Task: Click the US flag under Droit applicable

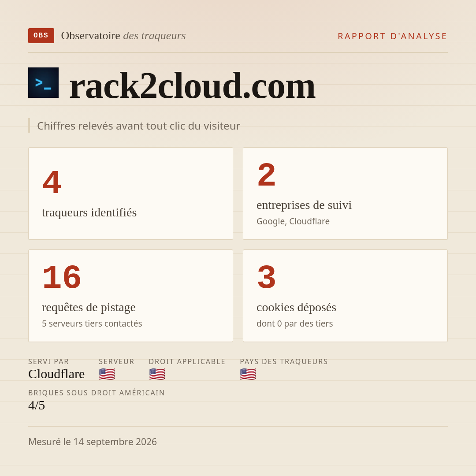Action: pos(157,374)
